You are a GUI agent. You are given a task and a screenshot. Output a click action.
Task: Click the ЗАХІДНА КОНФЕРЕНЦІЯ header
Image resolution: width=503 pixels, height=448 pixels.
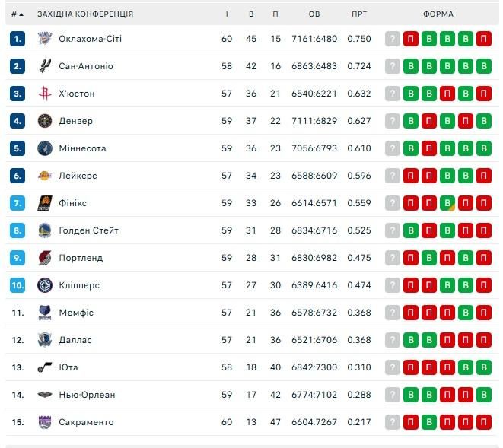[85, 14]
